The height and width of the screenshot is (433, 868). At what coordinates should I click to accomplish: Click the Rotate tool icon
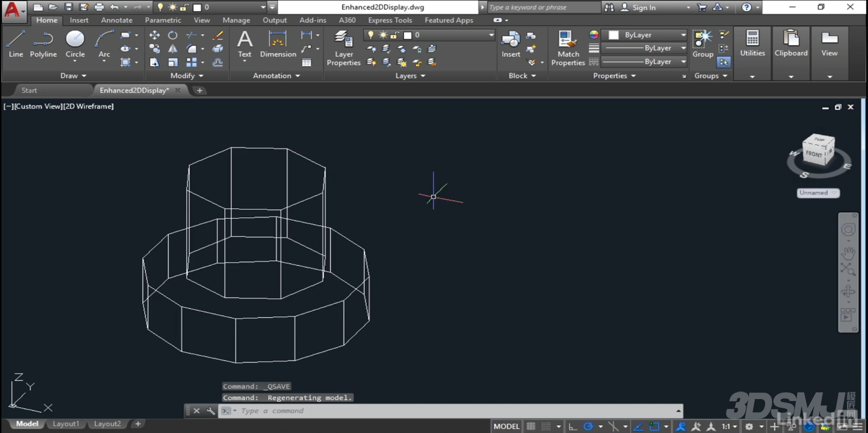173,35
